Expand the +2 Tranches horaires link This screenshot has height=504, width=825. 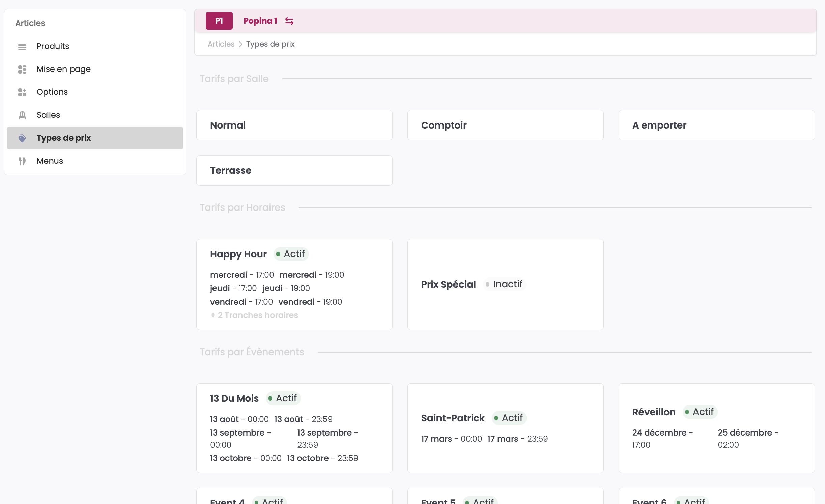click(x=254, y=315)
